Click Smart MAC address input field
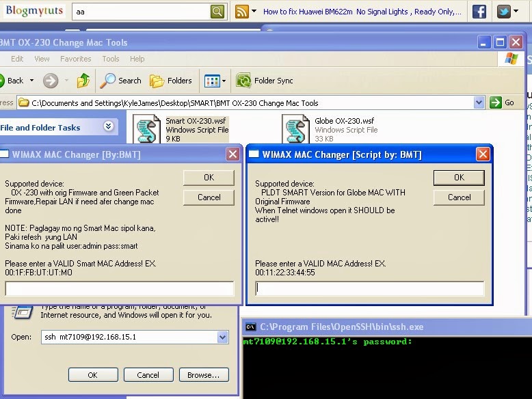The height and width of the screenshot is (399, 532). click(x=120, y=288)
